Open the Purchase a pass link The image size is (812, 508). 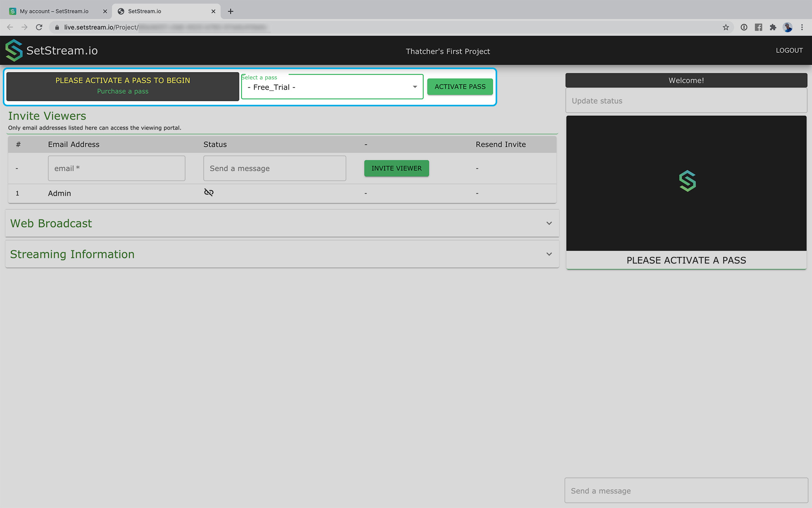123,91
